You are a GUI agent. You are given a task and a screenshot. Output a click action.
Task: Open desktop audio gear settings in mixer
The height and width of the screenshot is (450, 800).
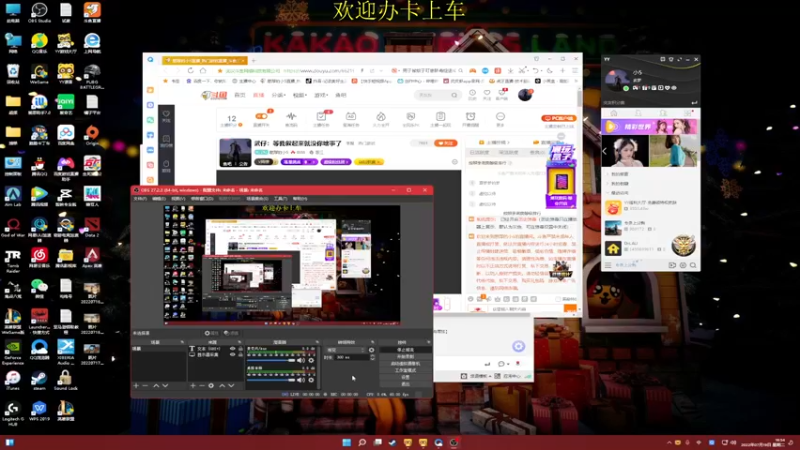coord(311,360)
